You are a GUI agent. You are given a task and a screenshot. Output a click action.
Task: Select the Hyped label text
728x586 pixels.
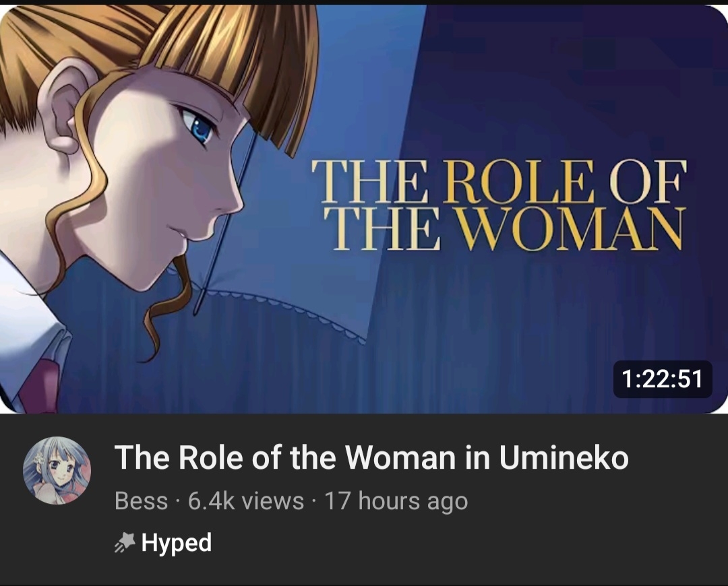177,543
